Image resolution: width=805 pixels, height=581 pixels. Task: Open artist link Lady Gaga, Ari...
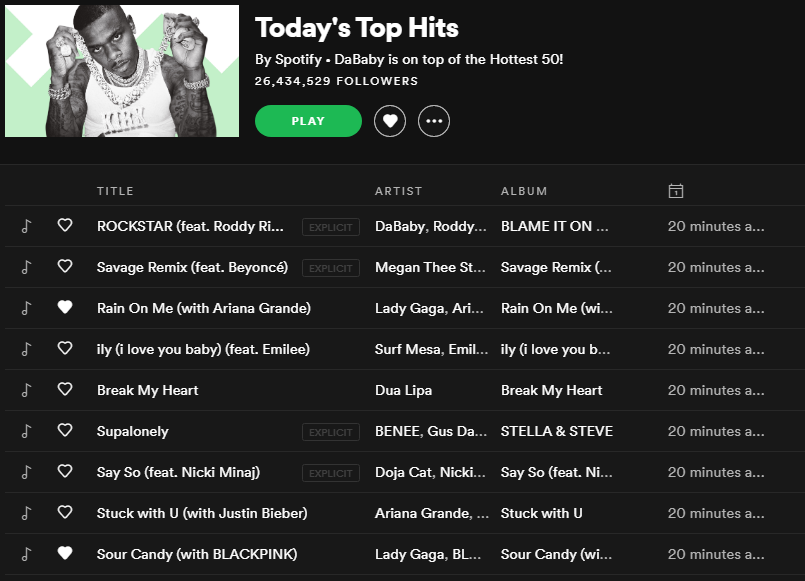pyautogui.click(x=429, y=308)
